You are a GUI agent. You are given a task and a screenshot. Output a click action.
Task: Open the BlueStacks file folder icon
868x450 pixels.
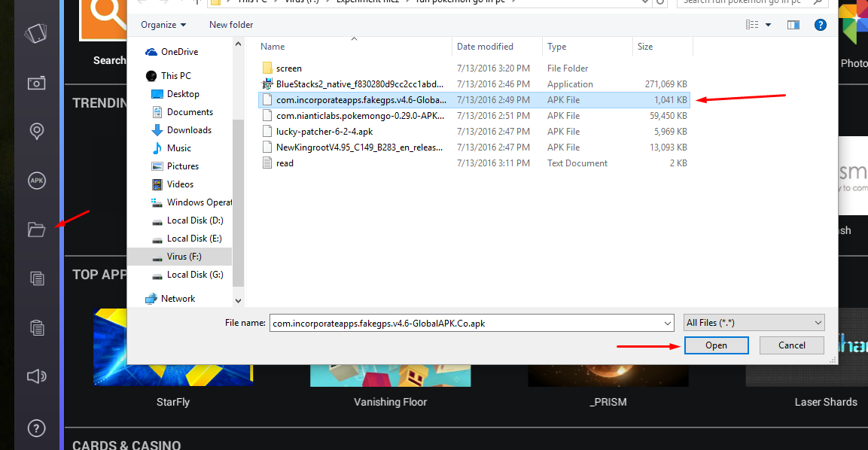[x=37, y=230]
